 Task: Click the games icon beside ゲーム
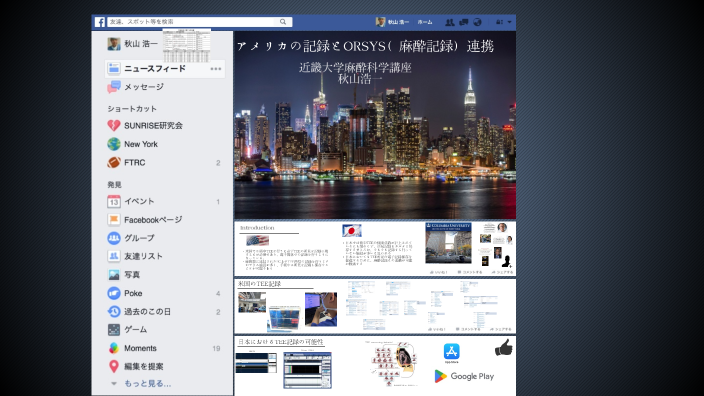coord(114,330)
